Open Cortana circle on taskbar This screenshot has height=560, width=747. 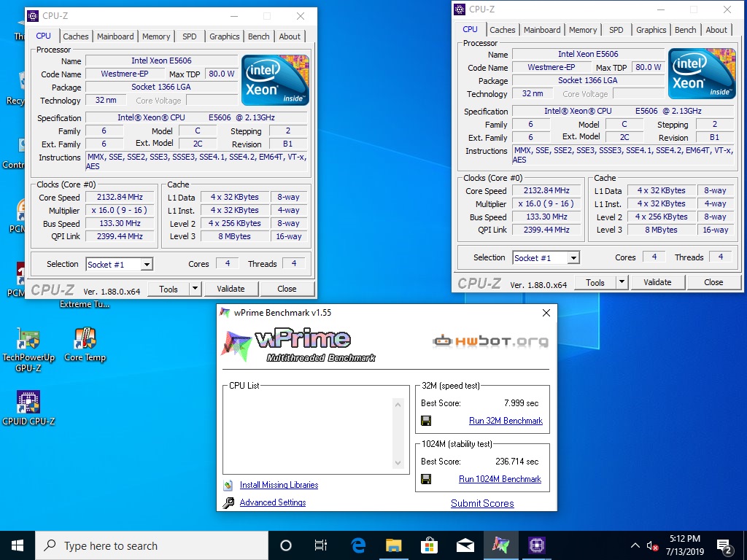(286, 545)
